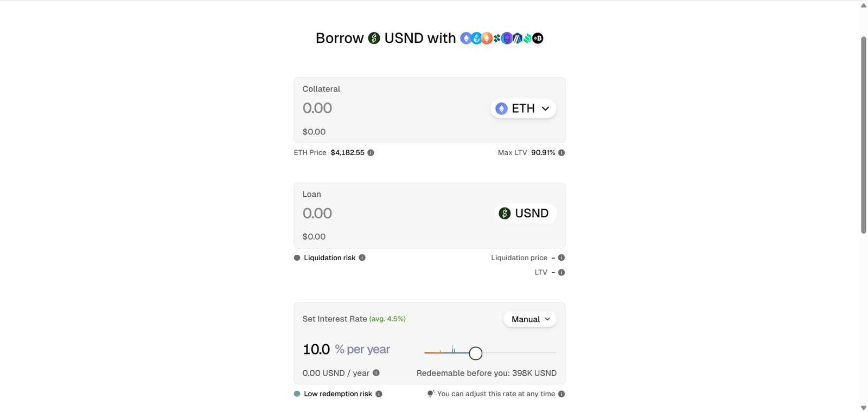Click Low redemption risk info icon
Viewport: 868px width, 412px height.
[379, 394]
